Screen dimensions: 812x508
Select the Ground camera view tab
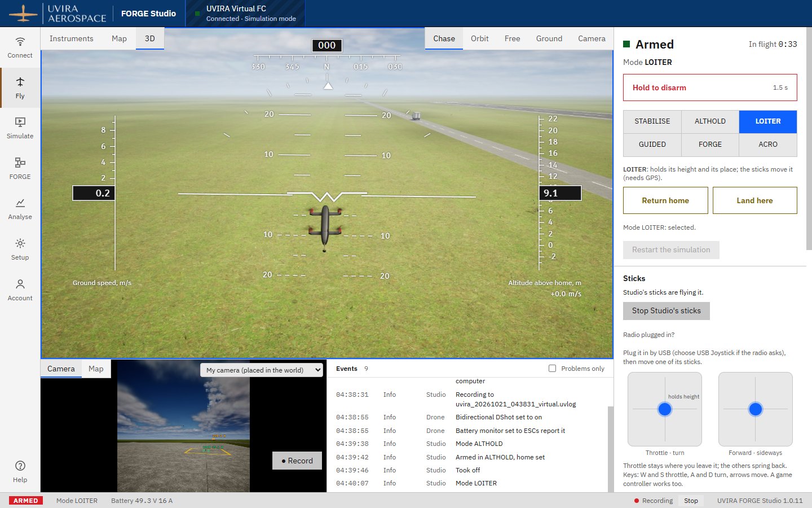click(549, 38)
